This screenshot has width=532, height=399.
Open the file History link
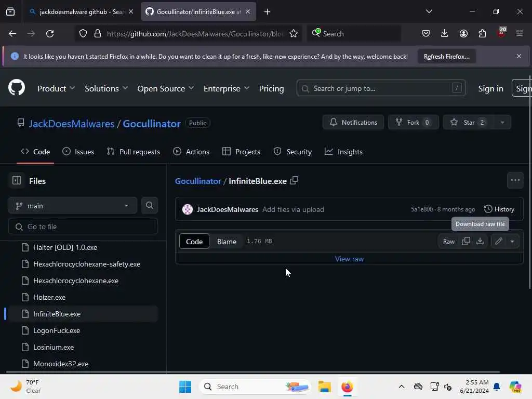499,209
